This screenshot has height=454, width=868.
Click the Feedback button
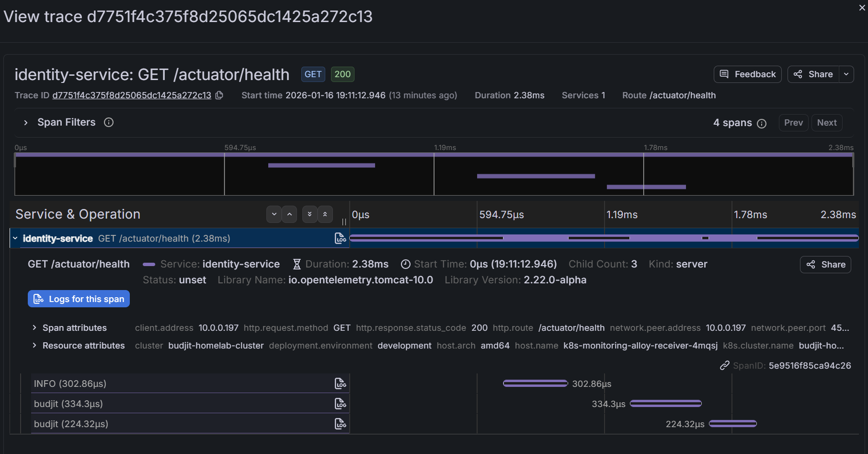[747, 74]
